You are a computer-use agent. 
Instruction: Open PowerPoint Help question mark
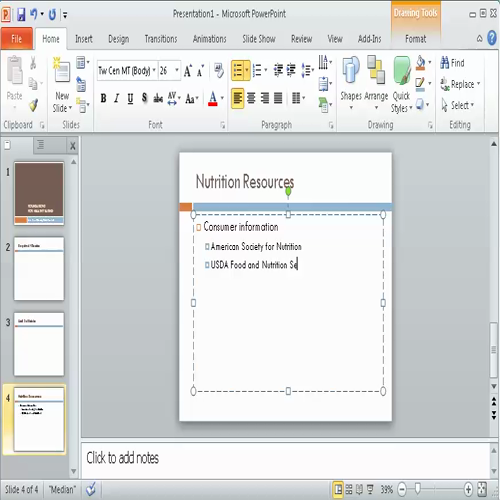point(492,38)
